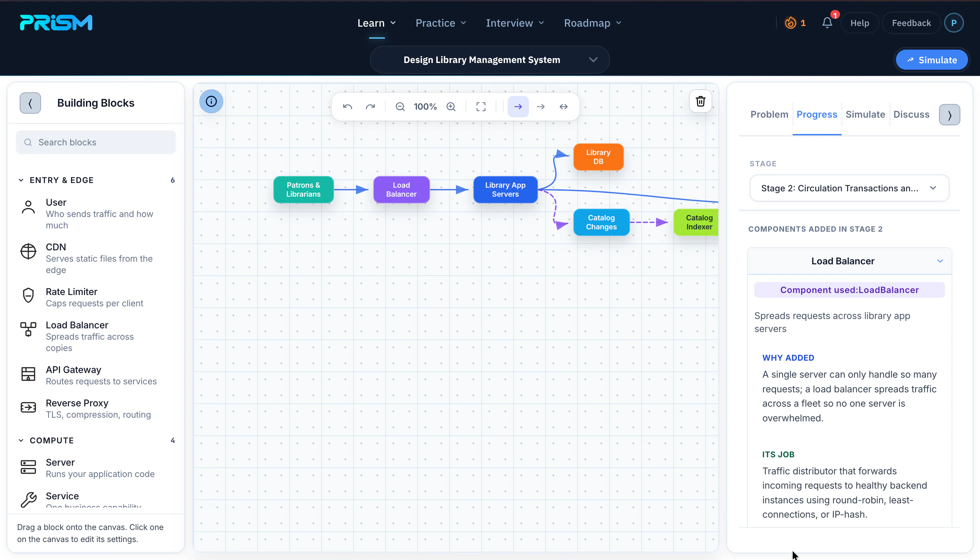The image size is (980, 560).
Task: Open the Learn dropdown menu
Action: tap(377, 23)
